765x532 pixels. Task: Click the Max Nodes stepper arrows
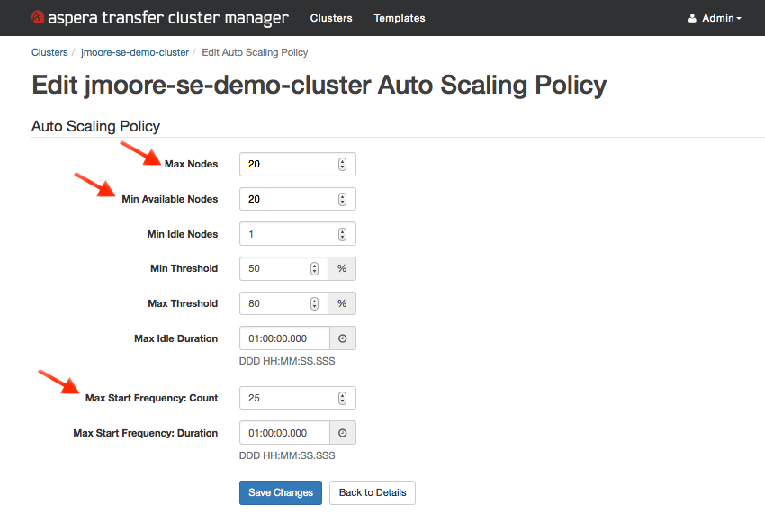[x=343, y=164]
